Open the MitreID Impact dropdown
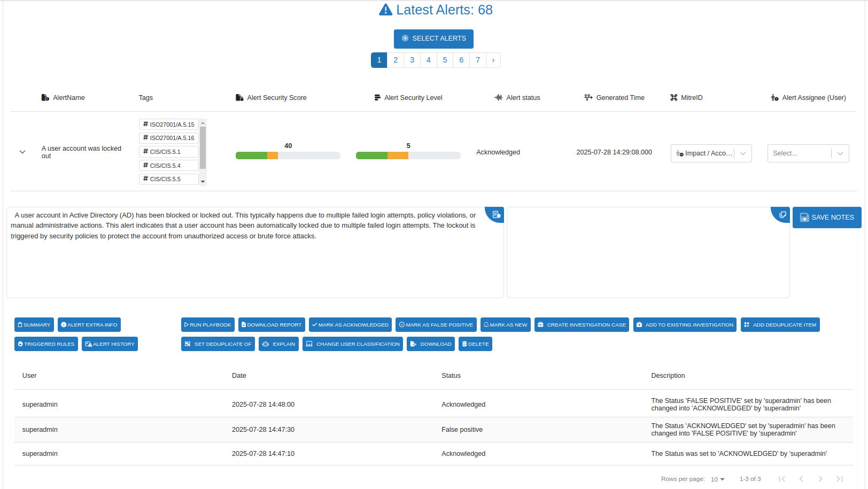The height and width of the screenshot is (489, 868). click(711, 153)
